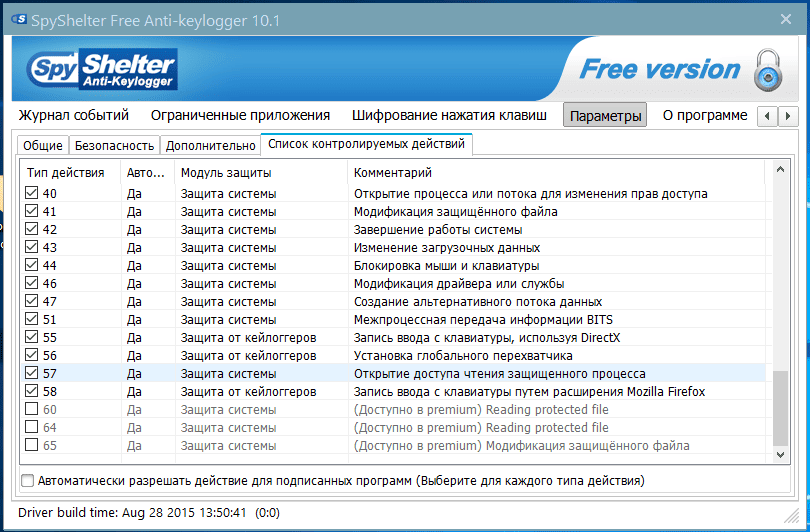This screenshot has height=532, width=810.
Task: Select the Параметры tab
Action: pos(605,116)
